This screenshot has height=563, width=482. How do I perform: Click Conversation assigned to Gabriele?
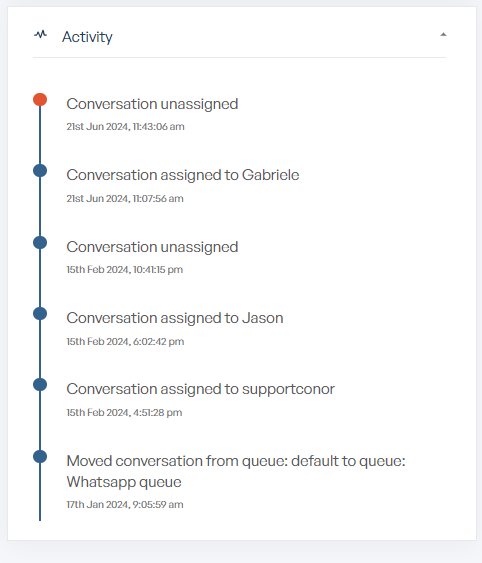pyautogui.click(x=183, y=175)
